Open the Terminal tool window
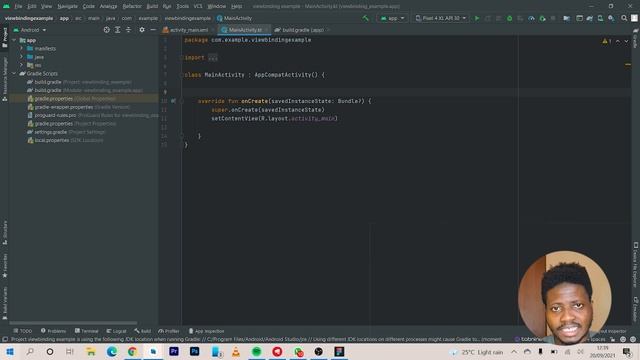 tap(87, 331)
